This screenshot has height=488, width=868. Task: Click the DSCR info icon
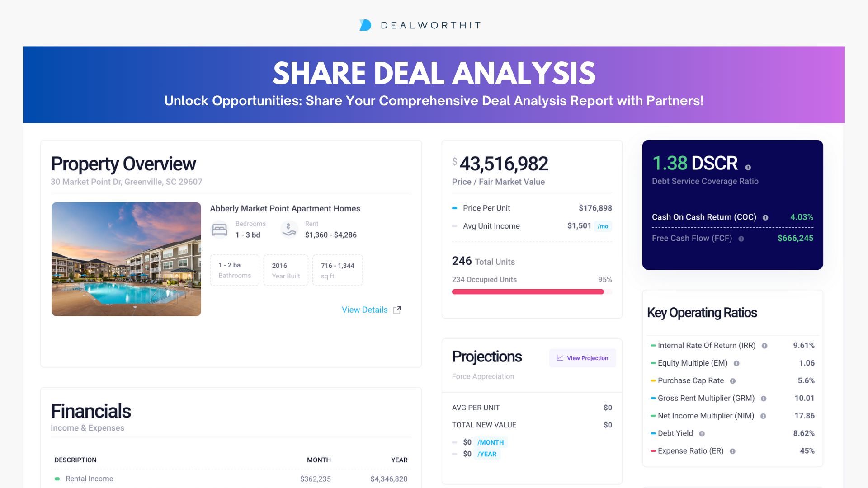pos(748,168)
